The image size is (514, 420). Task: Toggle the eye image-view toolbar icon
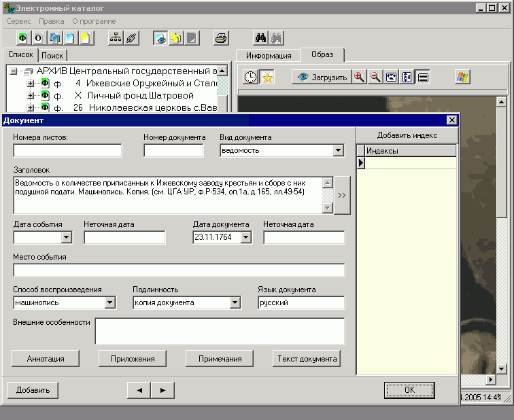(160, 38)
